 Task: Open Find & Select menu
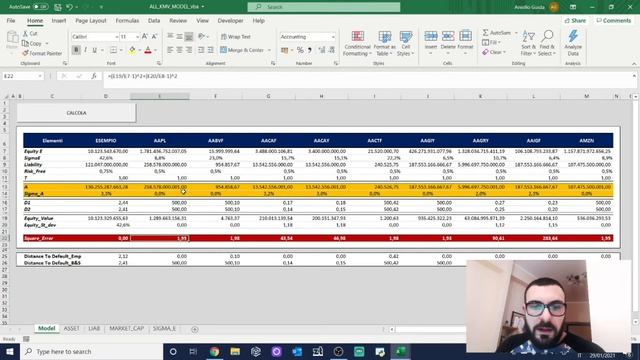547,43
